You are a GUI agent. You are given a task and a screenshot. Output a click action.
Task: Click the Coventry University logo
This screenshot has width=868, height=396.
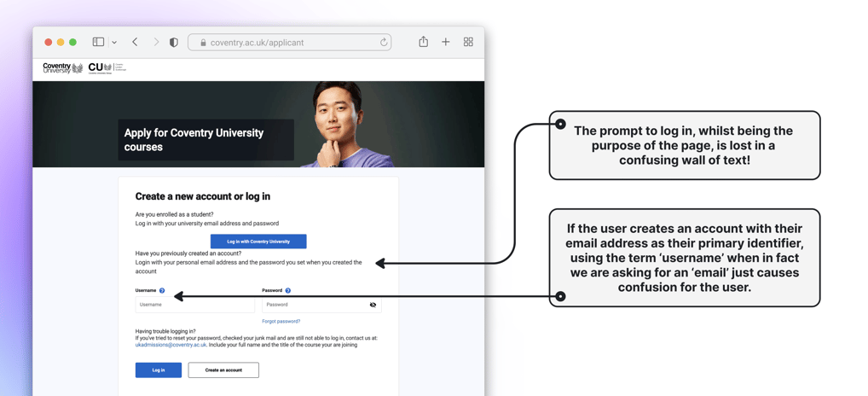click(x=62, y=68)
